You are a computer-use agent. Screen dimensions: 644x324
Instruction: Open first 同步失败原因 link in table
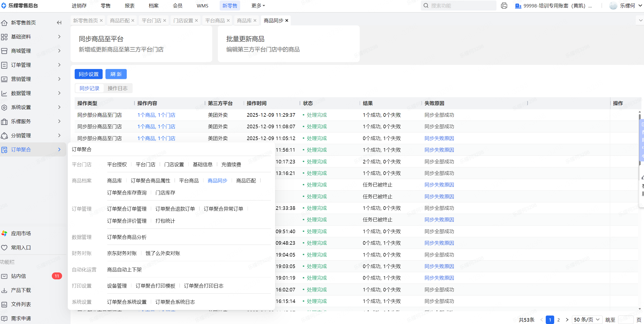click(439, 138)
